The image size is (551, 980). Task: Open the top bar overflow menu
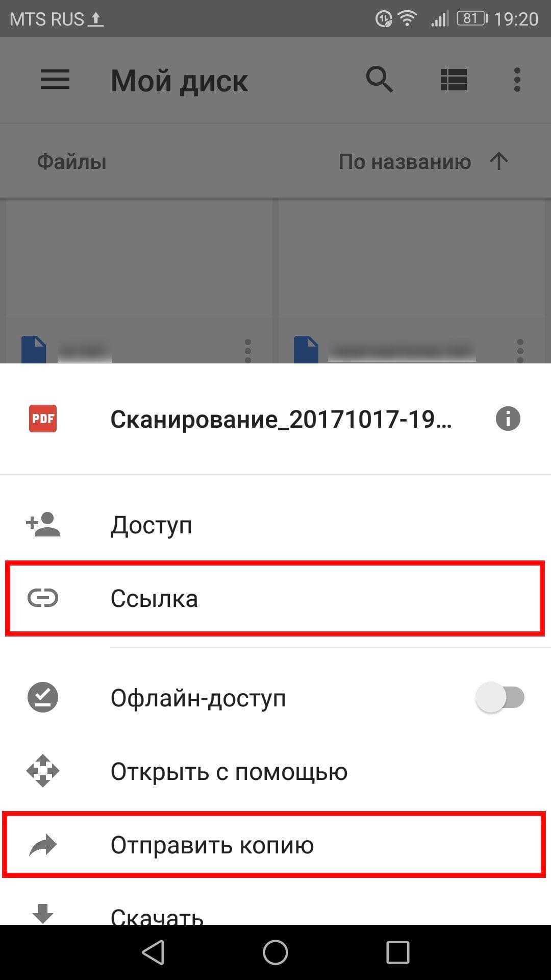(x=517, y=80)
